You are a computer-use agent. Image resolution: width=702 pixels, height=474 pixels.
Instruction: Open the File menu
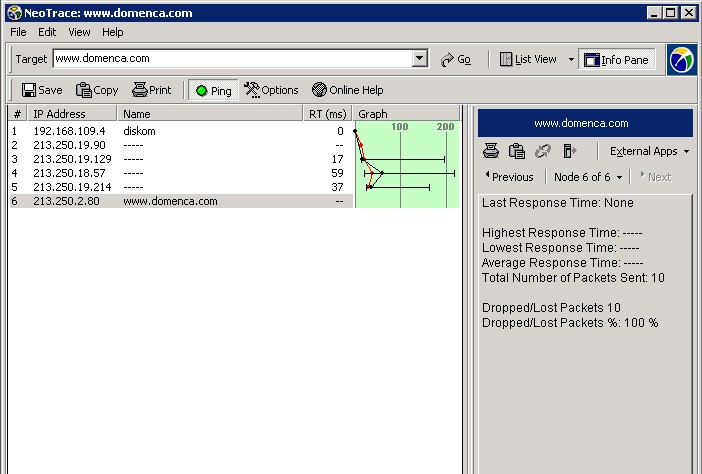[x=18, y=32]
